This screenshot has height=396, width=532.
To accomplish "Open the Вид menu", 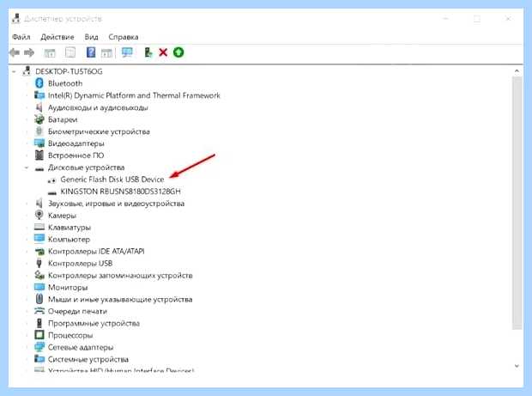I will [91, 37].
